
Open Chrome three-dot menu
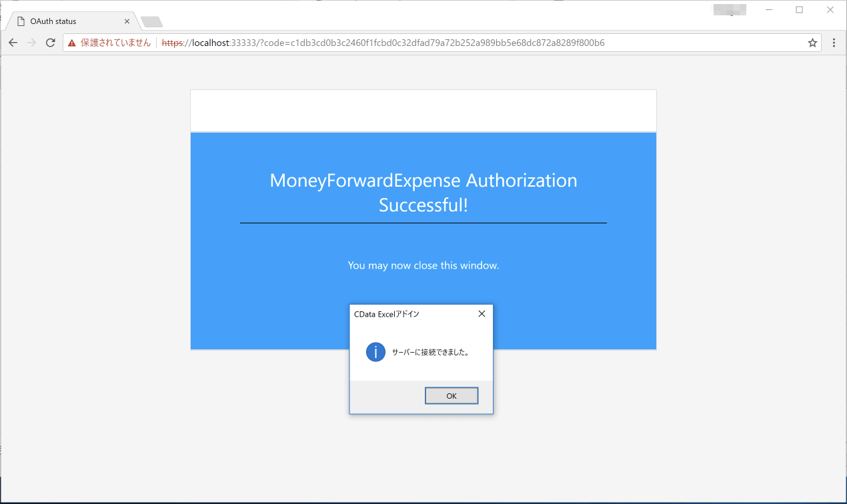834,43
